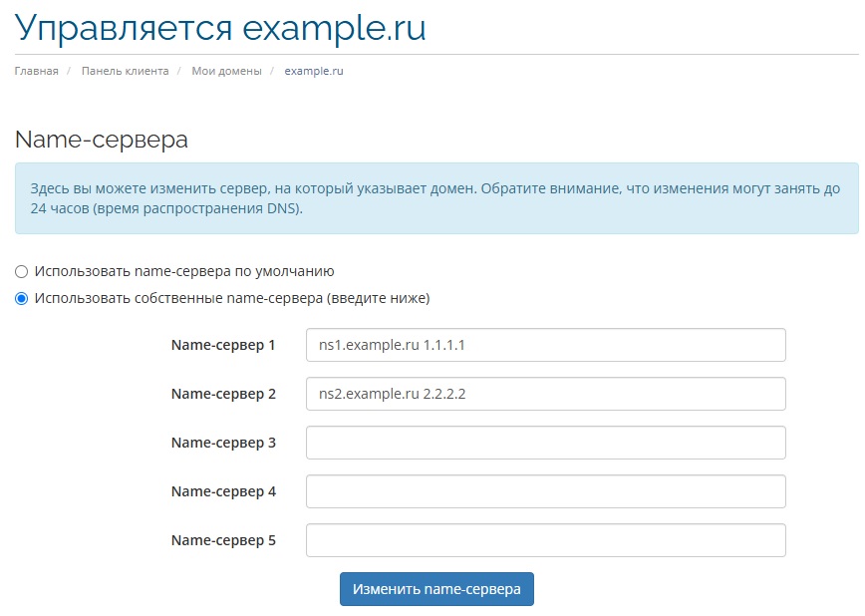The width and height of the screenshot is (865, 616).
Task: Click the Использовать собственные name-сервера label
Action: point(232,299)
